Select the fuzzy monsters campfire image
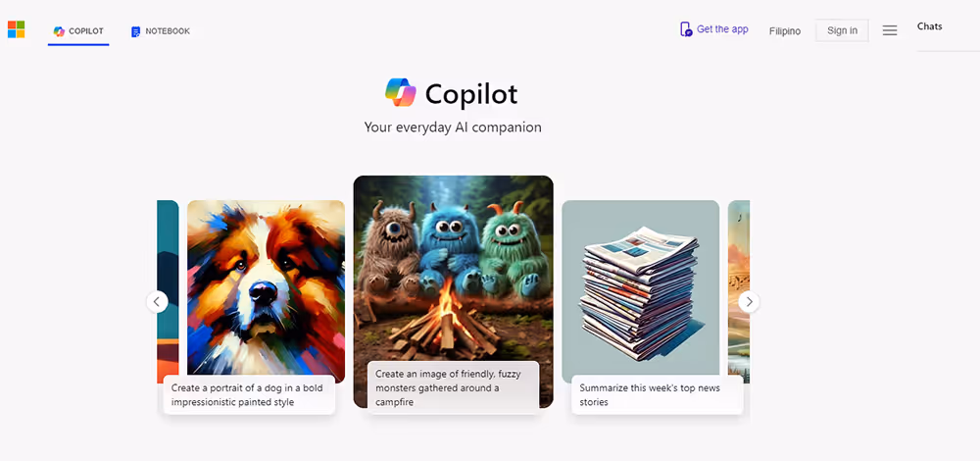 pyautogui.click(x=453, y=269)
